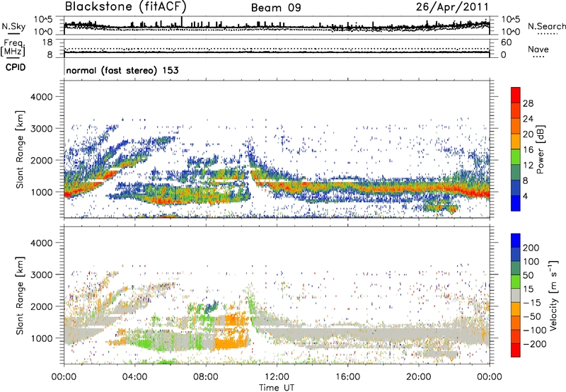Image resolution: width=566 pixels, height=392 pixels.
Task: Select the 'Beam 09' heading text
Action: [x=276, y=8]
